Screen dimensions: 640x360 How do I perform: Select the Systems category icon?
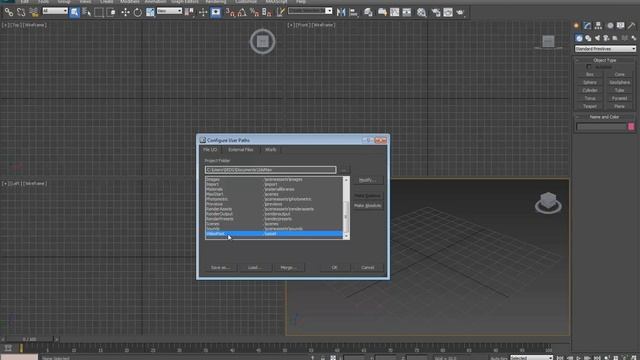coord(633,38)
